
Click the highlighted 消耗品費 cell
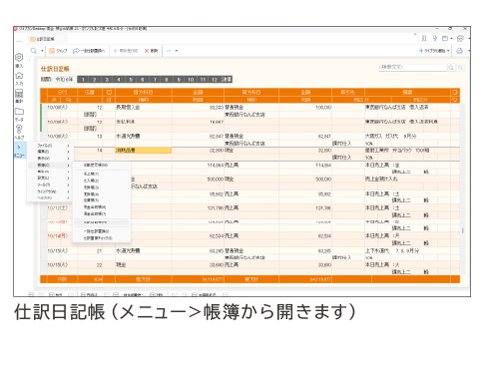[144, 150]
